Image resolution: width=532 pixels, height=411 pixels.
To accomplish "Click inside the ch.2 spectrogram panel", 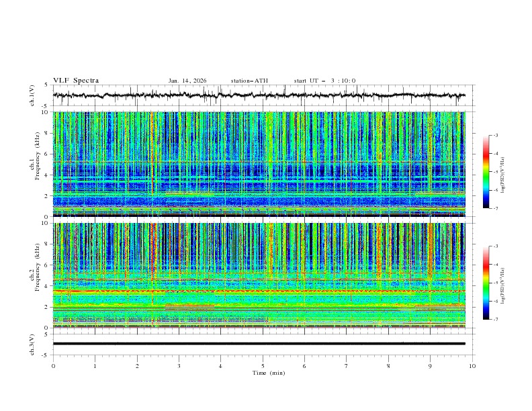I will 262,275.
